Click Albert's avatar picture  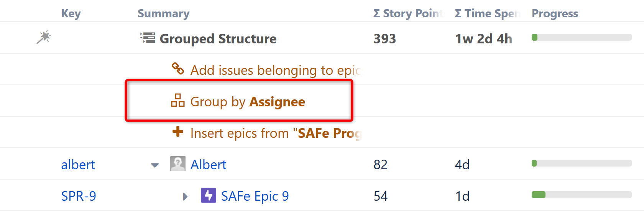[177, 164]
